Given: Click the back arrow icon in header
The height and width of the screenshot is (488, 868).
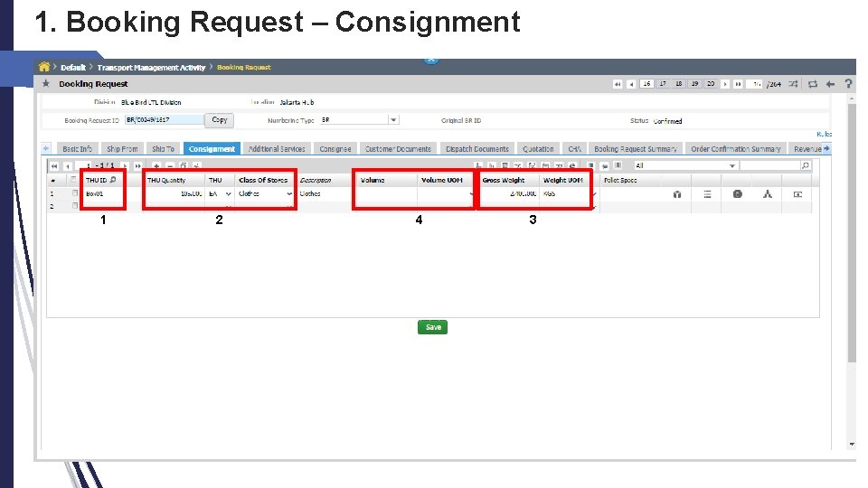Looking at the screenshot, I should (830, 84).
